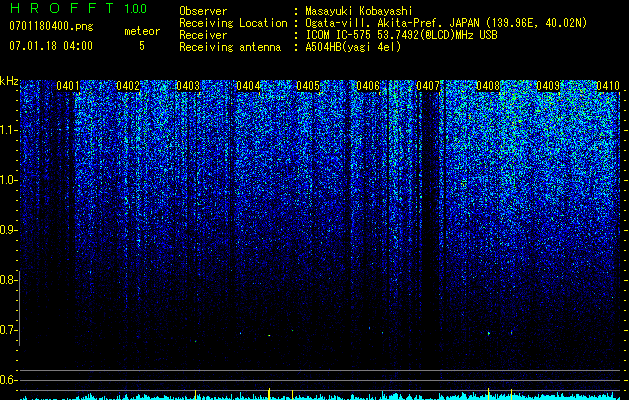Viewport: 629px width, 400px height.
Task: Select the file name 0701180400.png
Action: coord(51,27)
